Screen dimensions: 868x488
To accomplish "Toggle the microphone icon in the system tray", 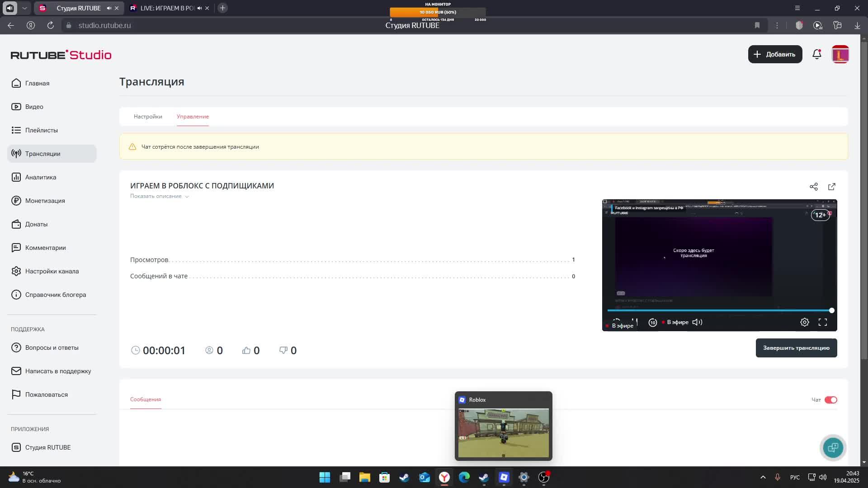I will click(x=778, y=477).
